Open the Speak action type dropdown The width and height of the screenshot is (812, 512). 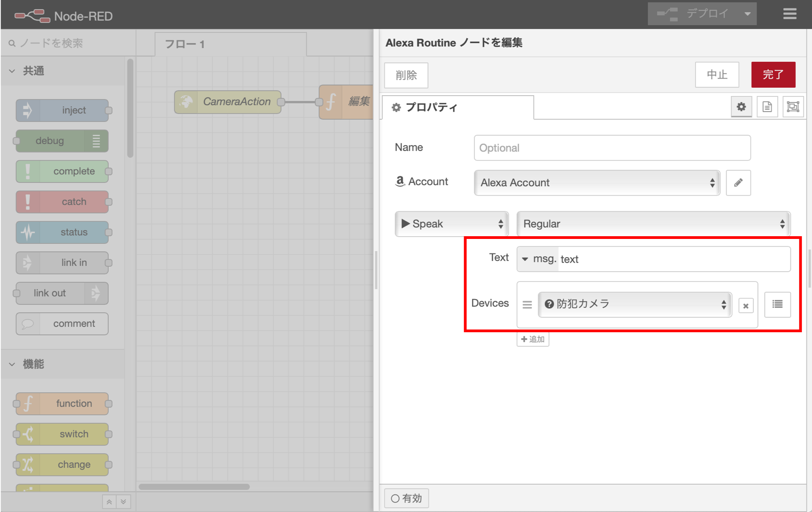coord(452,224)
